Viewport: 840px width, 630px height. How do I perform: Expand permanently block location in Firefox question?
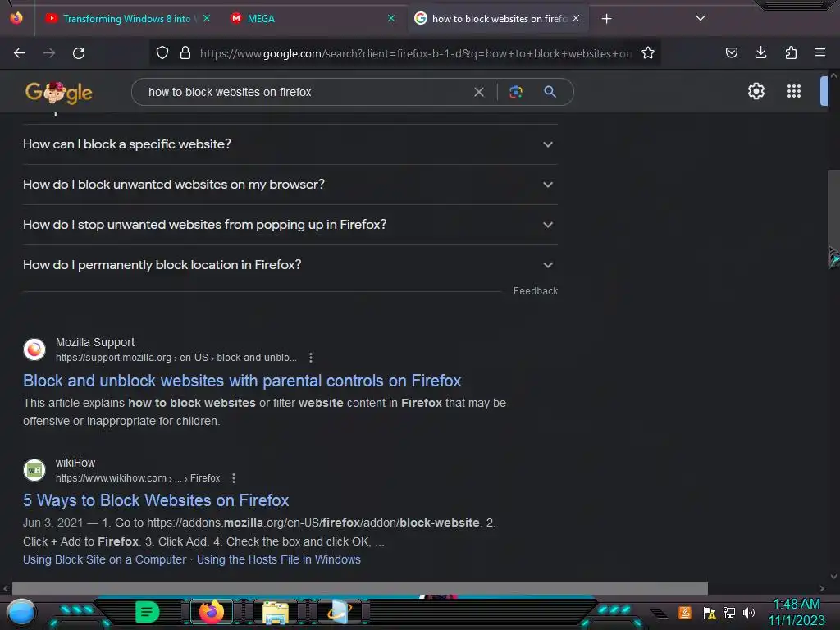290,265
